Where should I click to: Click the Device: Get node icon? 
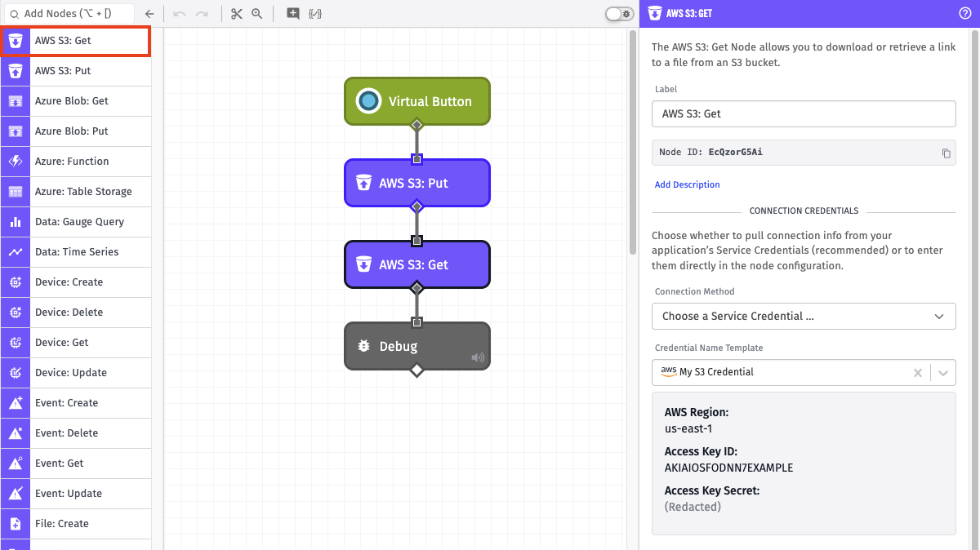point(15,343)
